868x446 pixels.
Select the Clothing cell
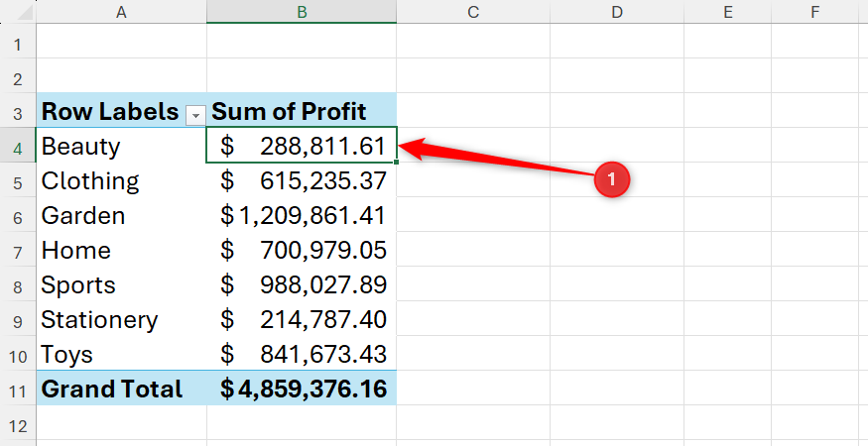pos(121,179)
